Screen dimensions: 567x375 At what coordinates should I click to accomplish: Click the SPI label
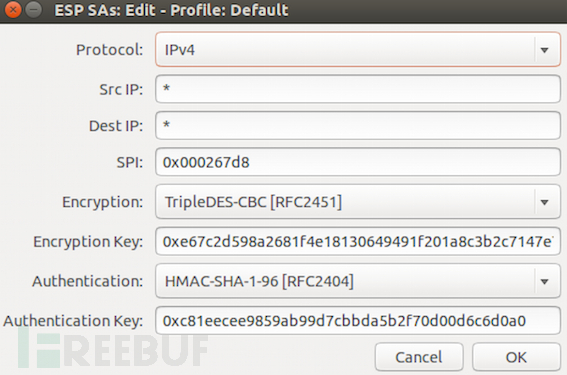tap(130, 162)
